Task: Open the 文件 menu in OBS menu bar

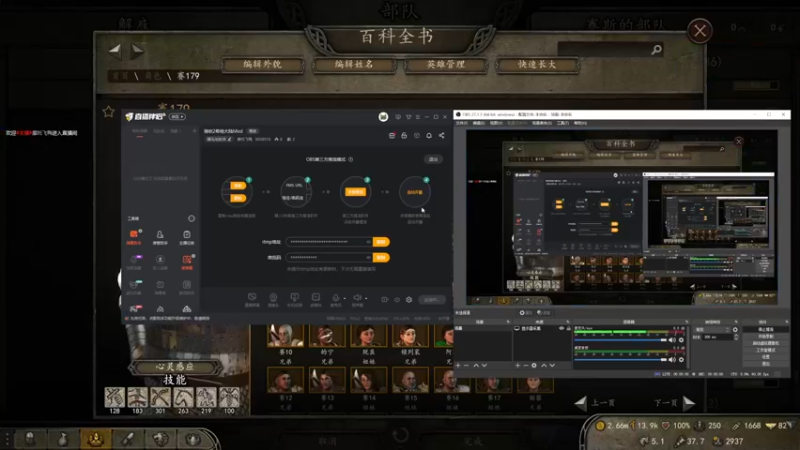Action: (x=461, y=123)
